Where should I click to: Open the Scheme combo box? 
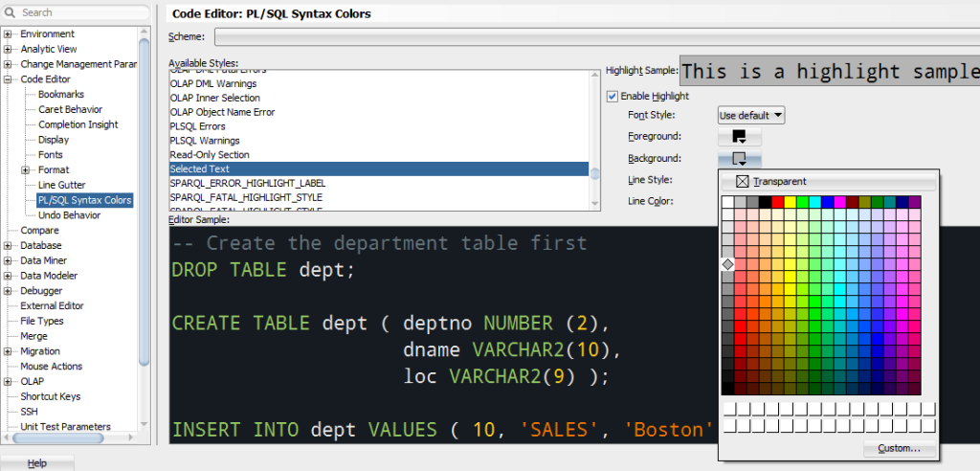pos(597,37)
